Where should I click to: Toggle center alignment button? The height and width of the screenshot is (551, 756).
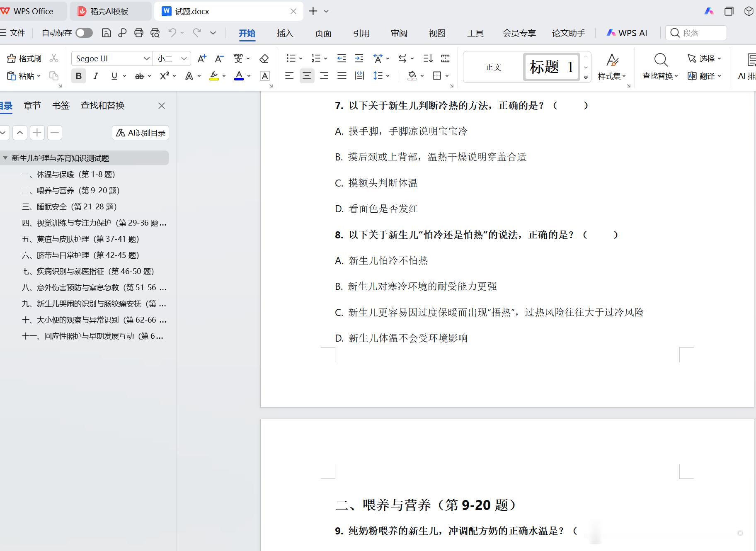307,76
